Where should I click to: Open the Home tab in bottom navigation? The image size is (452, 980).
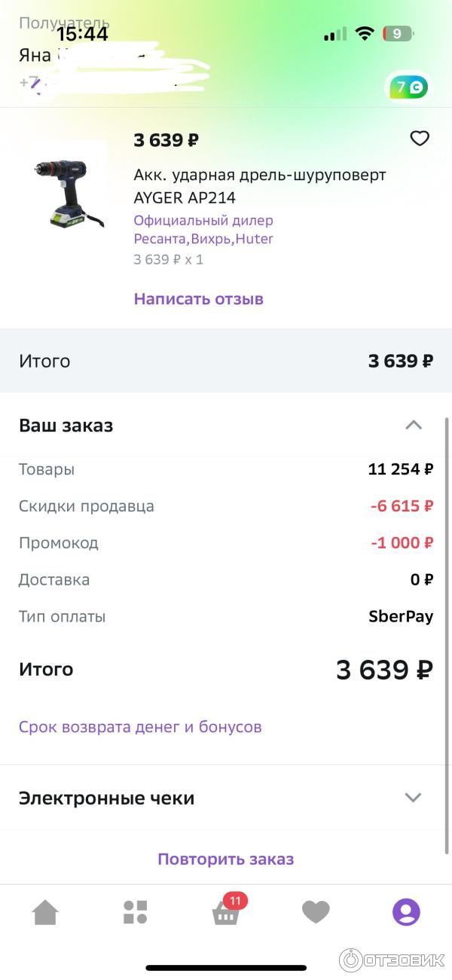pos(45,911)
